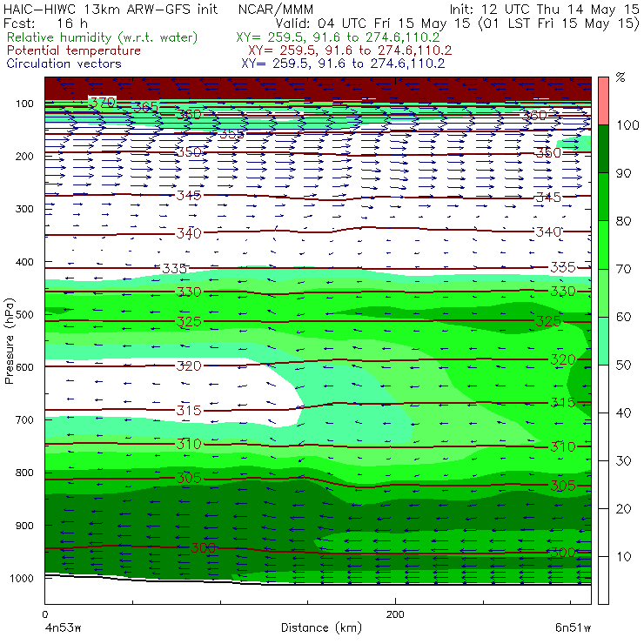Click the '30' colorbar percentage label

coord(623,461)
